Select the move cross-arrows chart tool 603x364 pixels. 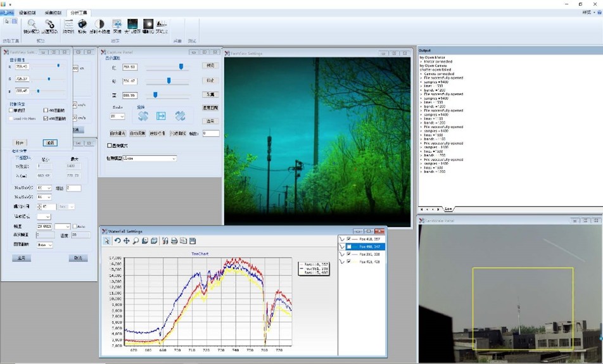click(x=127, y=241)
